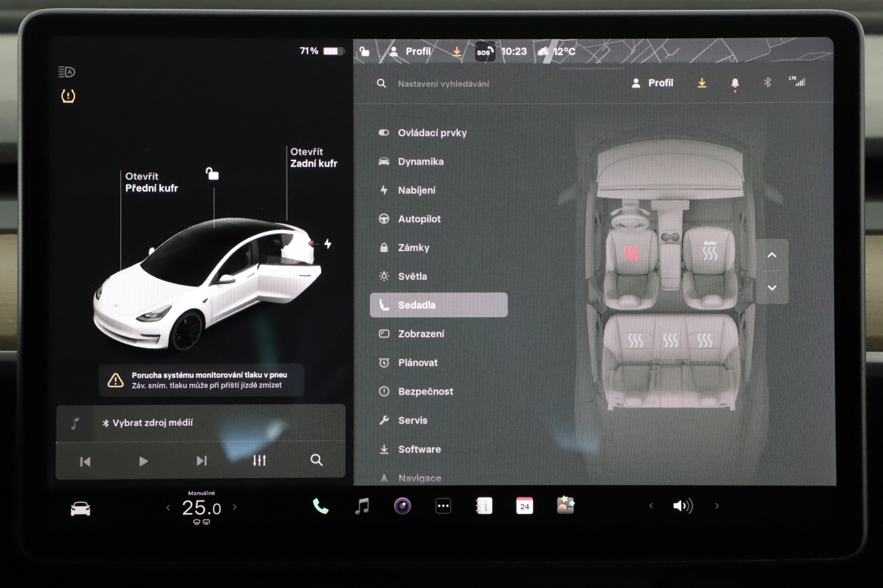The image size is (883, 588).
Task: Open the media equalizer settings
Action: [x=259, y=461]
